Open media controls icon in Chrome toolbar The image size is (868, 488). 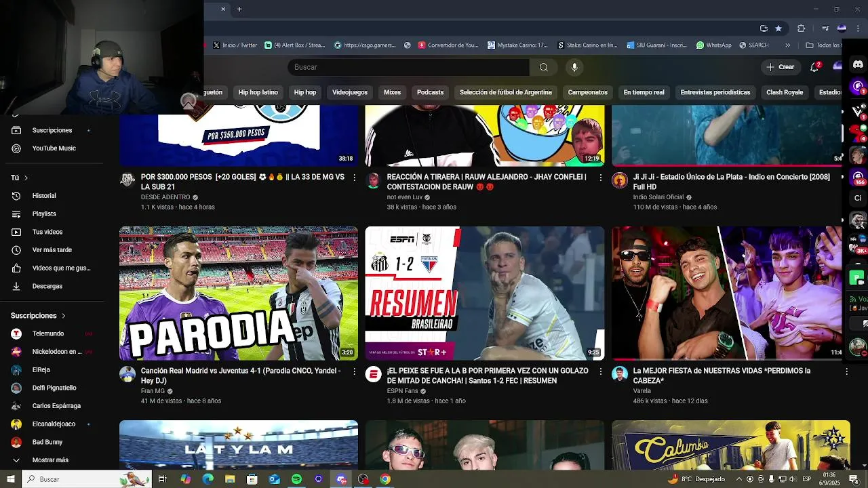click(825, 28)
